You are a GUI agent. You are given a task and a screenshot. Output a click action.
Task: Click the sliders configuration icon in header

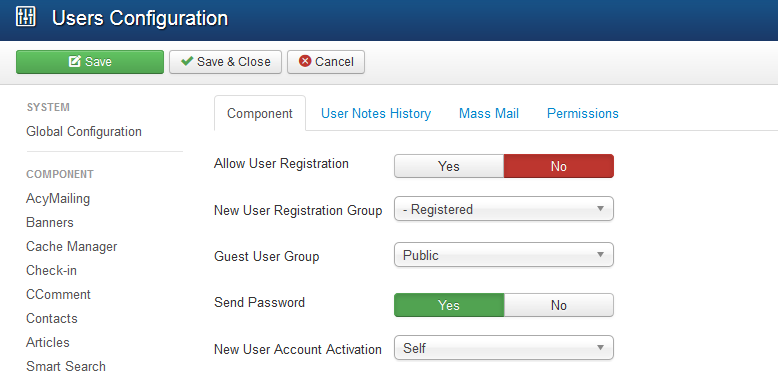[x=25, y=17]
